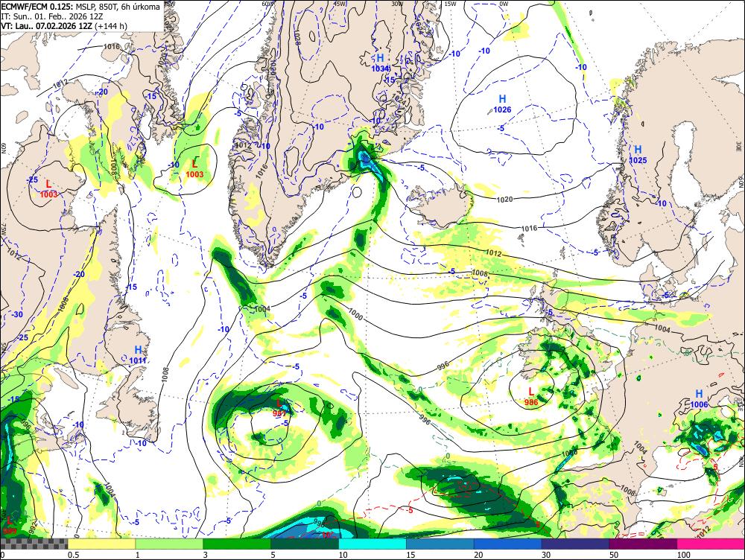Click the medium green 3–5 mm legend swatch
This screenshot has height=560, width=745.
(237, 544)
